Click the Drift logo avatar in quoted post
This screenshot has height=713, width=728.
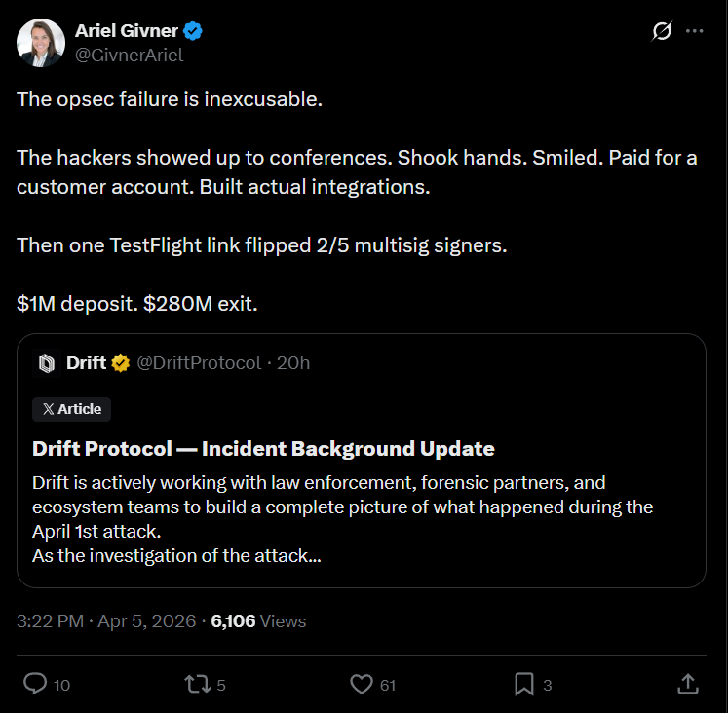(x=47, y=363)
